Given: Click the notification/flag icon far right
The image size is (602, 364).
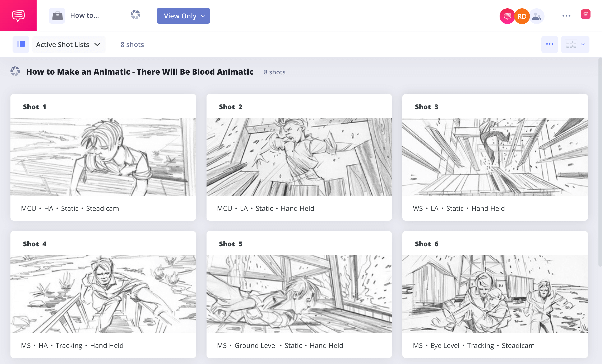Looking at the screenshot, I should (586, 15).
